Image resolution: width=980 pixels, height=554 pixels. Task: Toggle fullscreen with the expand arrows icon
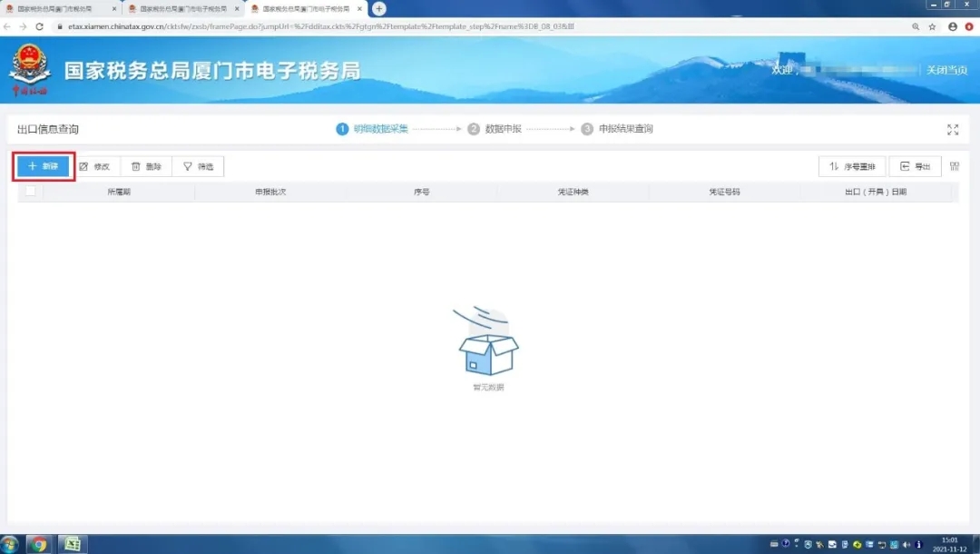953,130
